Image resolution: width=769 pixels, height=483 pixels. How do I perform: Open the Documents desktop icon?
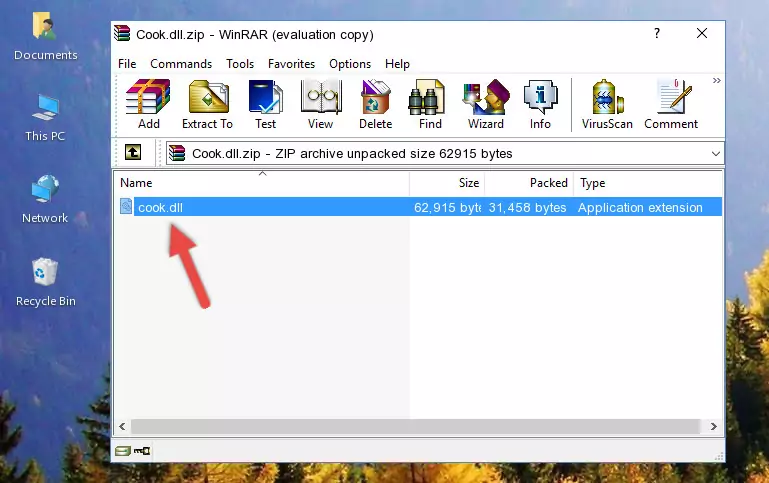coord(46,37)
